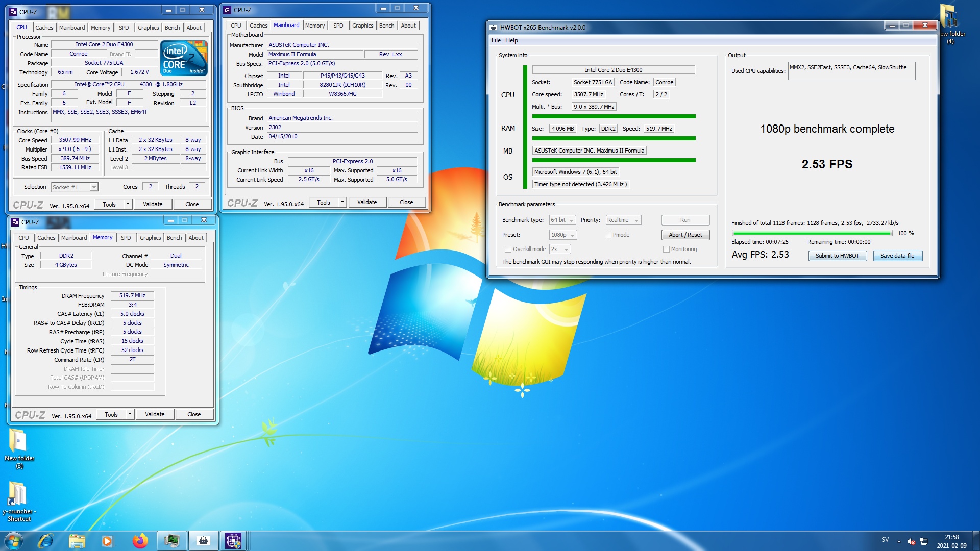Expand Tools arrow in CPU-Z Mainboard window
Viewport: 980px width, 551px height.
(342, 202)
